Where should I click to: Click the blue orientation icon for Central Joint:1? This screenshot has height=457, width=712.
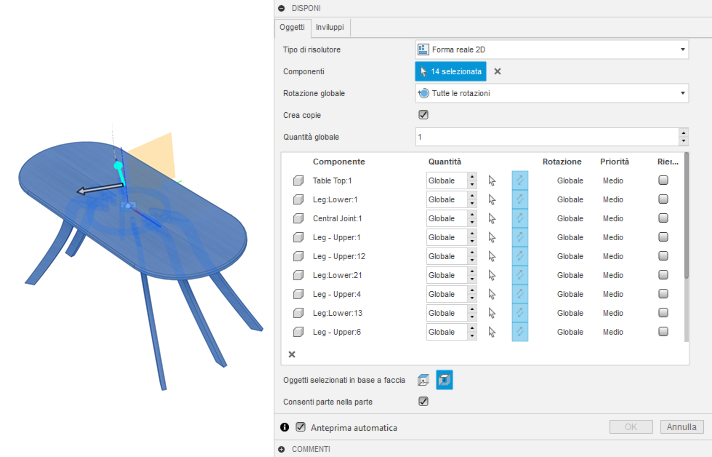(520, 219)
